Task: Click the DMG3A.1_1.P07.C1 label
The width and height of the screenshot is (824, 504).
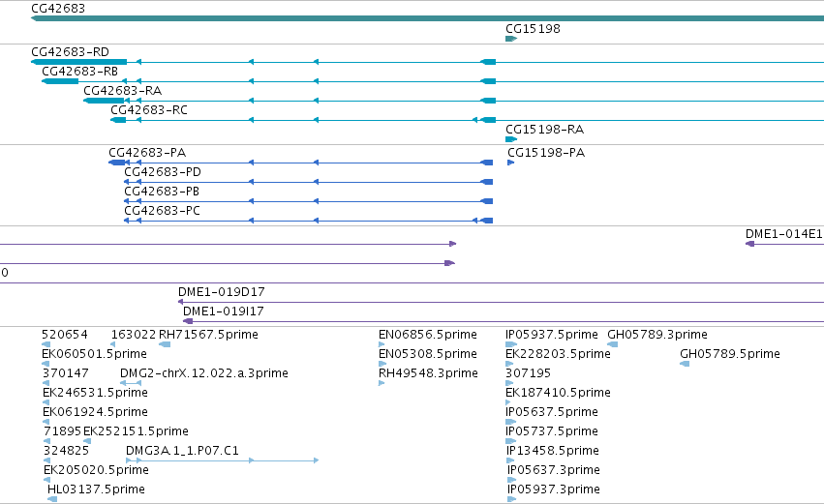Action: 182,451
